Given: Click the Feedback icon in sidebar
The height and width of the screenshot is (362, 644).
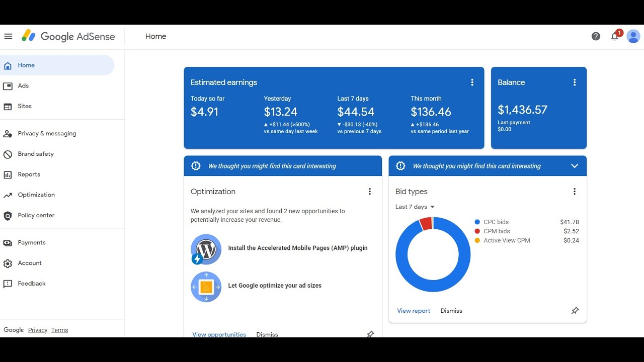Looking at the screenshot, I should click(8, 284).
